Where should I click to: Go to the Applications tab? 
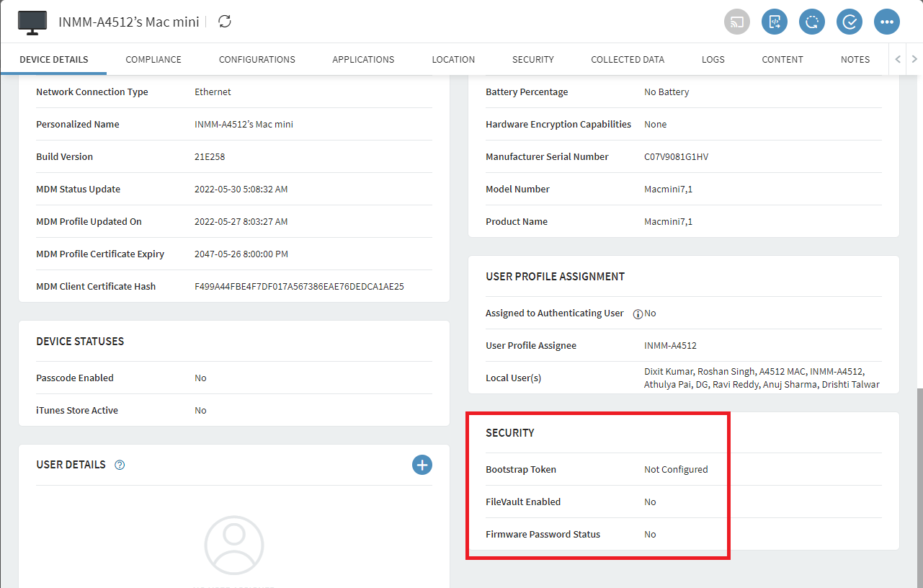click(363, 60)
